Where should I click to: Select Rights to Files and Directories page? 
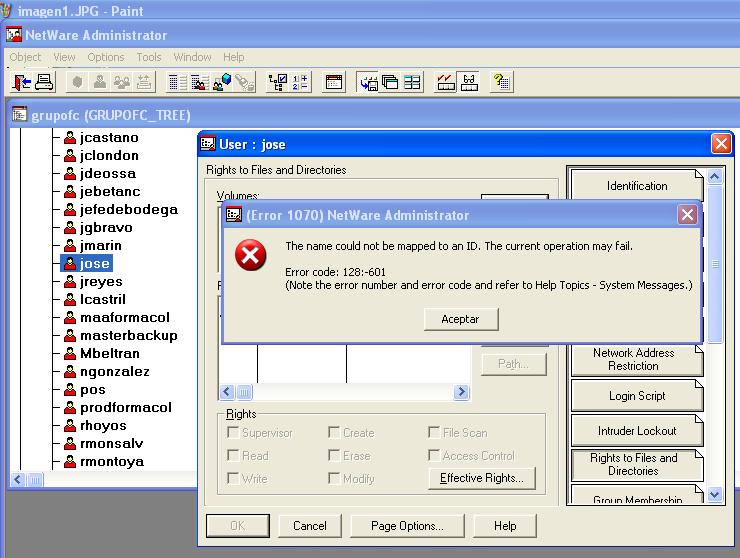pos(637,465)
